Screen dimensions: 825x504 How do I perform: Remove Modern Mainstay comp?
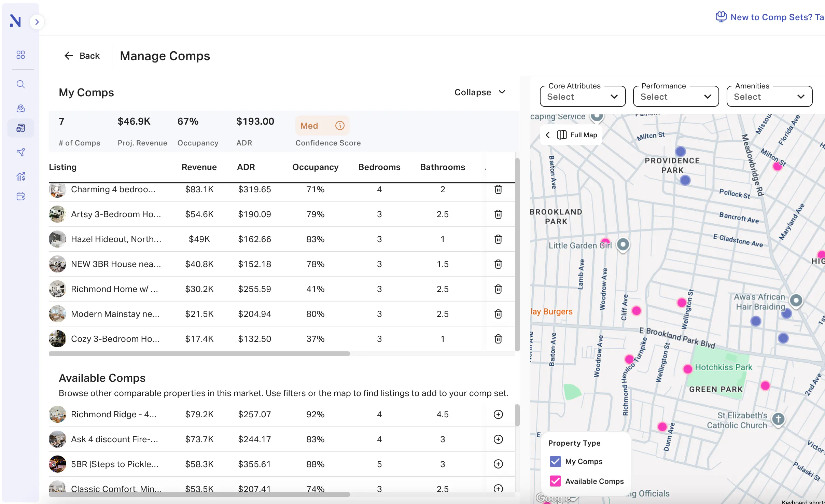click(x=498, y=314)
